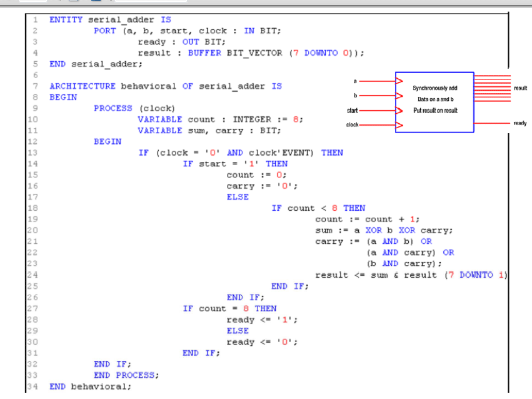Click the BUFFER BIT_VECTOR result declaration line
The width and height of the screenshot is (532, 399).
pyautogui.click(x=251, y=53)
